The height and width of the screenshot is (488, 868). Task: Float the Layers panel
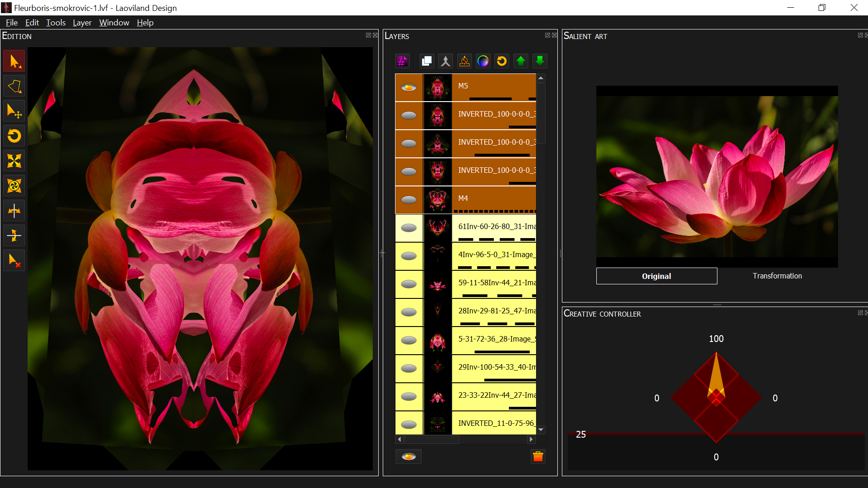(x=547, y=35)
